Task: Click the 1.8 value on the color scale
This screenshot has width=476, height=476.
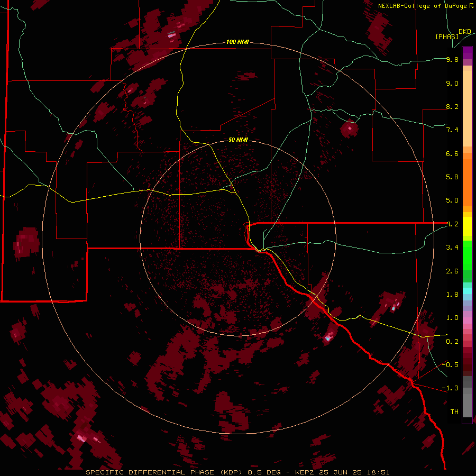Action: 452,295
